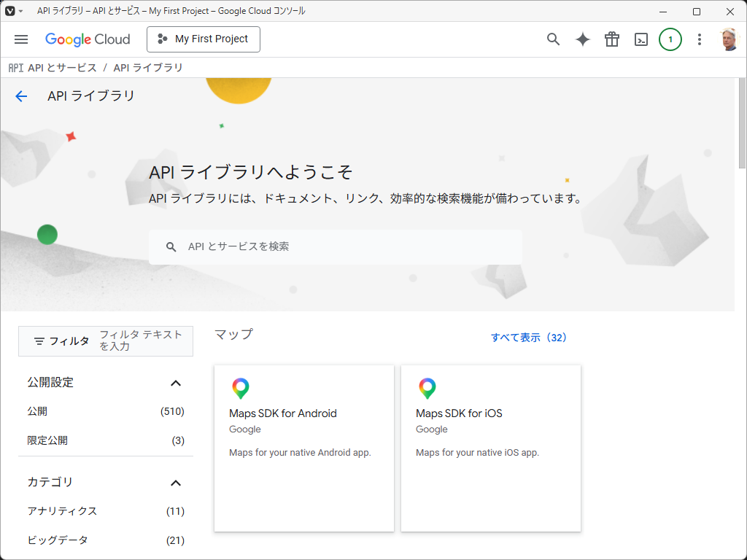
Task: Open the Vivaldi browser menu
Action: point(10,10)
